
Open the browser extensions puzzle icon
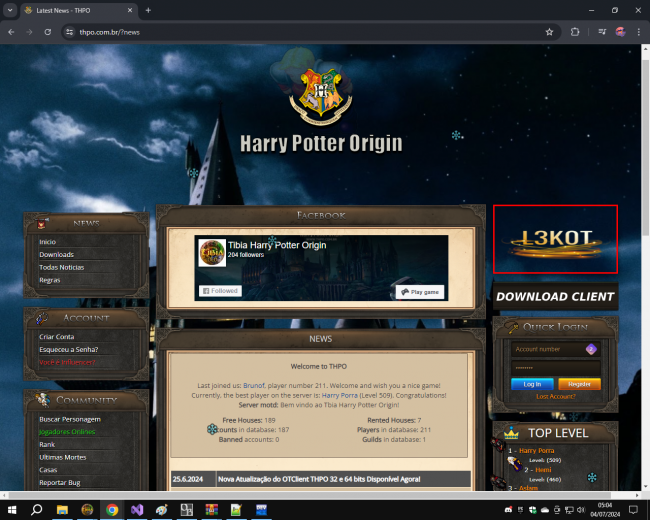(x=575, y=32)
